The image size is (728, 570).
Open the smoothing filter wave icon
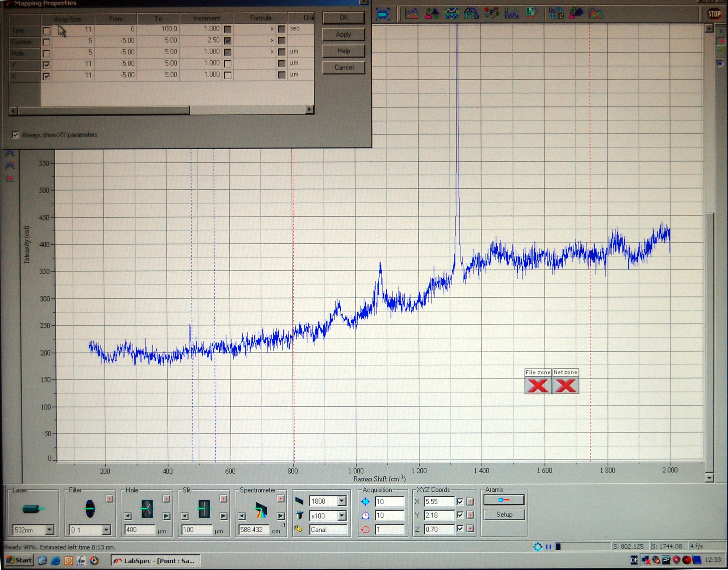coord(452,13)
